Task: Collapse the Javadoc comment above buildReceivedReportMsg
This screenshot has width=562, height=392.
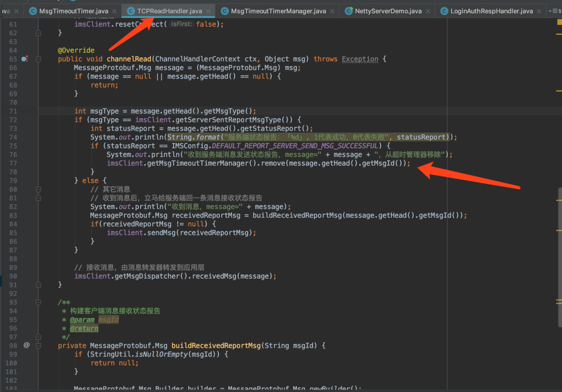Action: click(x=38, y=302)
